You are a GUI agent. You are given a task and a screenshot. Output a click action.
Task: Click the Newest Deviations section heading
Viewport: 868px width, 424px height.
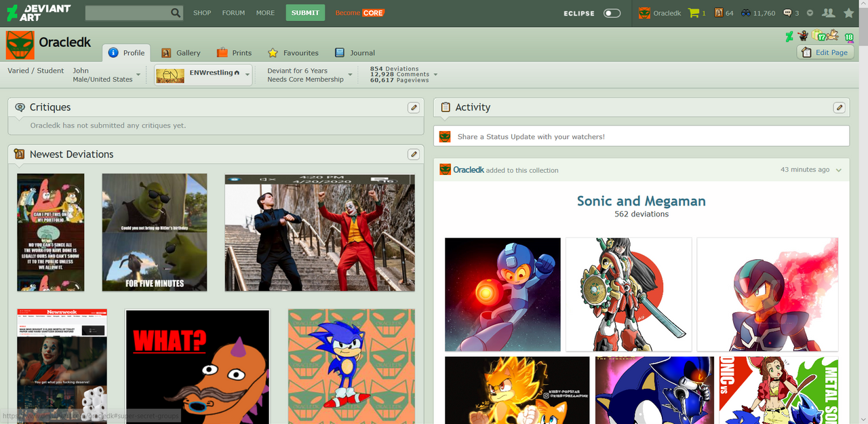pos(72,155)
